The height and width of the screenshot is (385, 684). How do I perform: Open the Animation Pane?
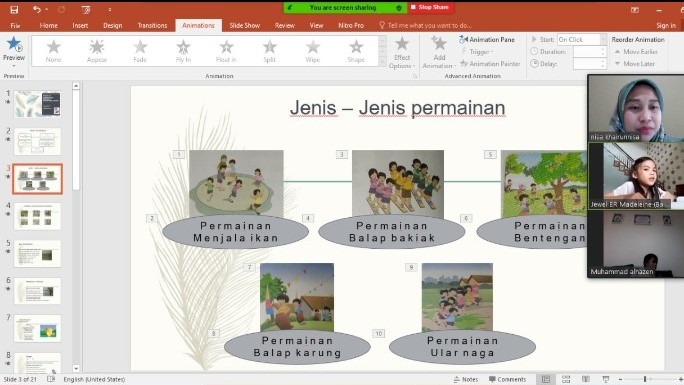tap(487, 39)
